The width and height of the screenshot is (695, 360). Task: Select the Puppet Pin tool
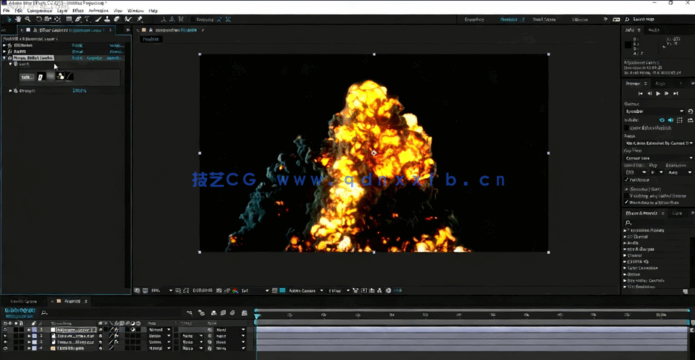(139, 19)
